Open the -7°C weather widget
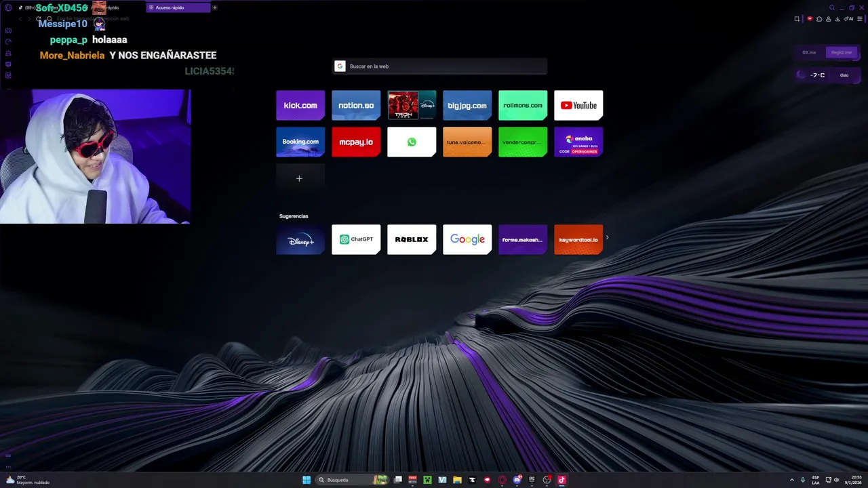 point(813,75)
